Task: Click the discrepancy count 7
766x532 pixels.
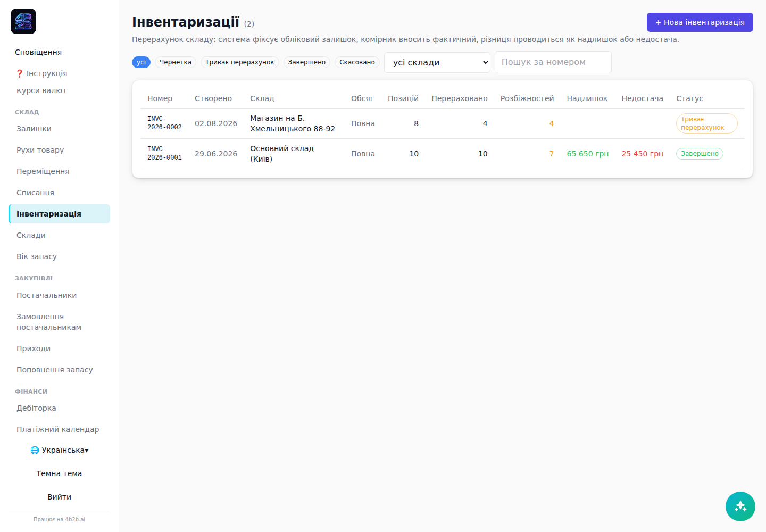Action: (x=552, y=154)
